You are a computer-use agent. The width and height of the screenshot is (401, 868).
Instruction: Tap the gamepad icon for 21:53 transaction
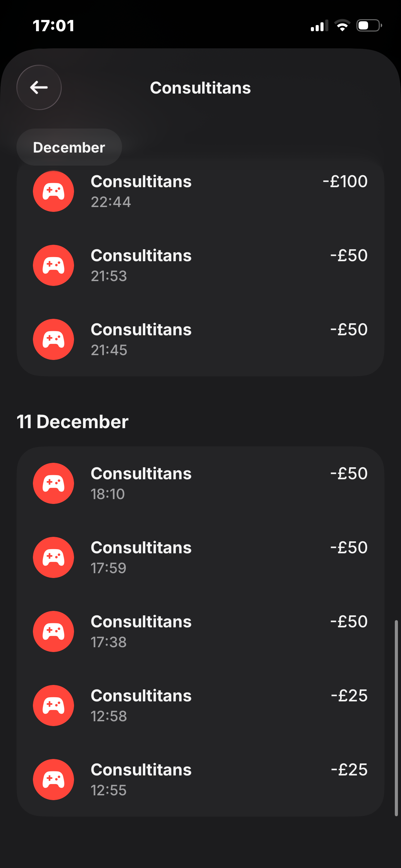pos(53,265)
